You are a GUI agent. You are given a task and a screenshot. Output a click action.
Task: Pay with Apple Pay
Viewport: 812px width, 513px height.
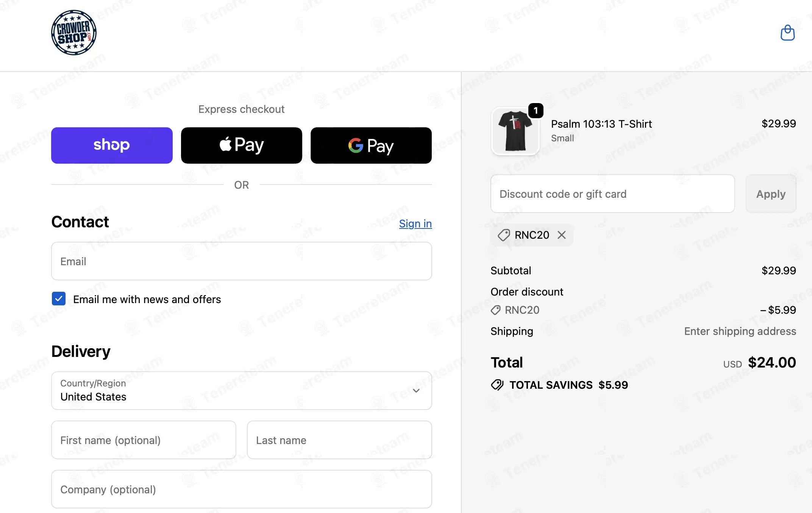[x=242, y=145]
